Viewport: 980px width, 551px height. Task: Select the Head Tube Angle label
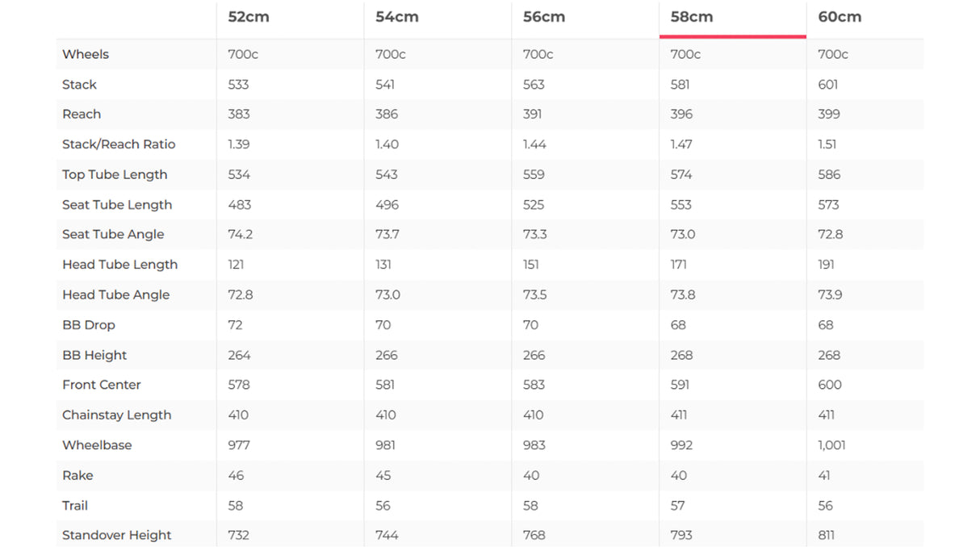(116, 294)
